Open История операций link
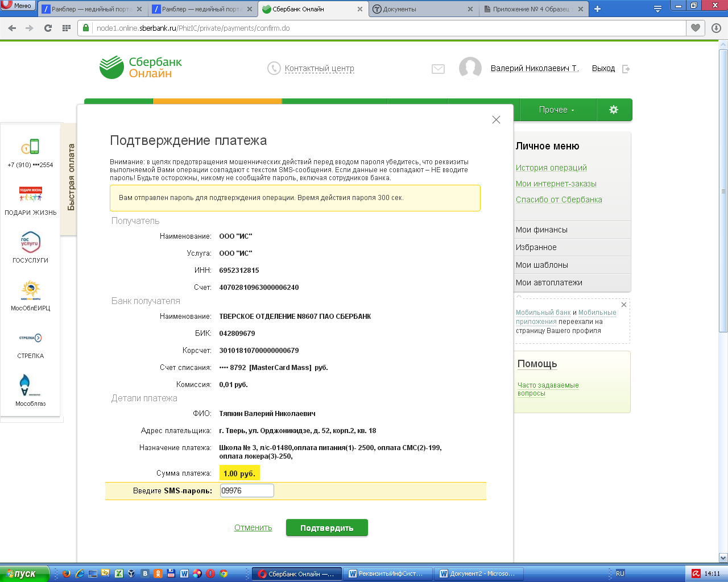The image size is (728, 582). pyautogui.click(x=551, y=168)
